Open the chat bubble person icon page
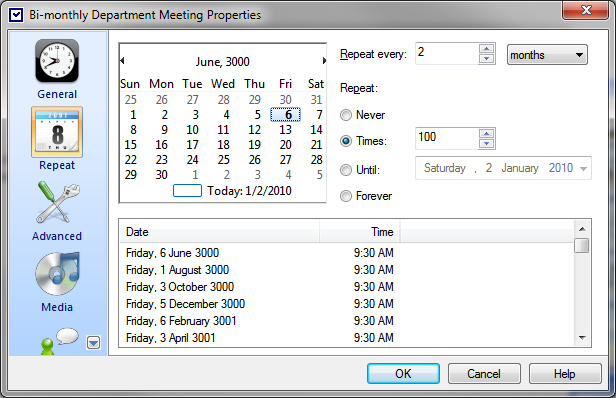The width and height of the screenshot is (616, 398). point(60,341)
